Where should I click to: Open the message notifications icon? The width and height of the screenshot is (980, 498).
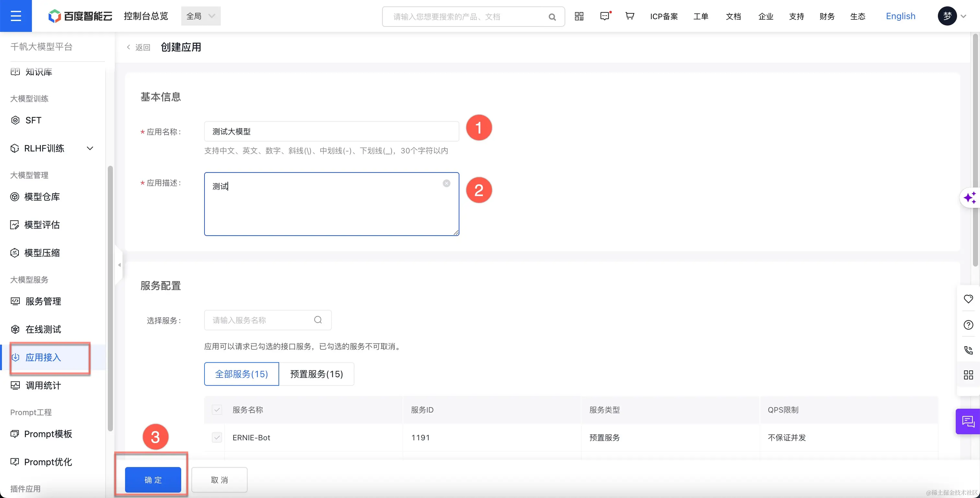(604, 16)
